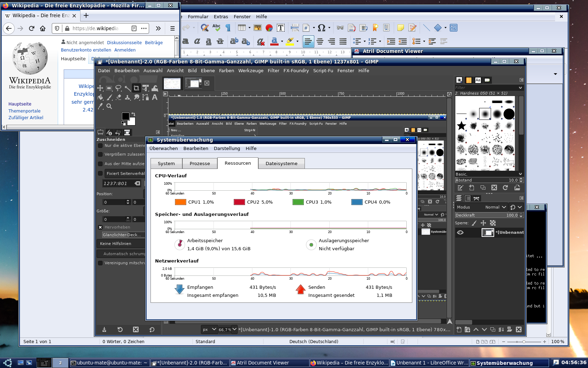Select the Rectangle Select tool in GIMP
Viewport: 588px width, 368px height.
(109, 88)
